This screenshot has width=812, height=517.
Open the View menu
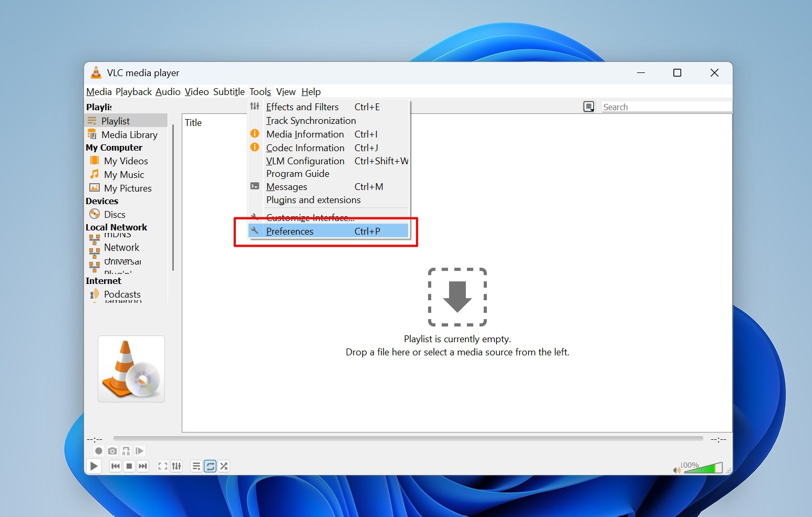point(286,92)
